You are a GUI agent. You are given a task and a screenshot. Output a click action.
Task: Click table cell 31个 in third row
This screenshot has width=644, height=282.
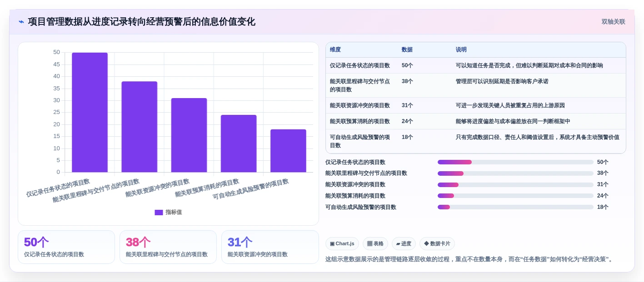[407, 105]
